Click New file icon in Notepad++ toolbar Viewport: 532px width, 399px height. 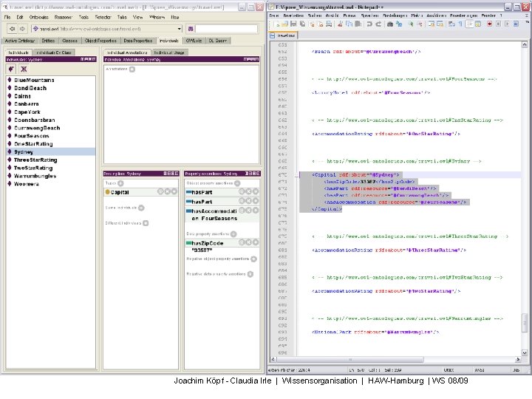[277, 24]
